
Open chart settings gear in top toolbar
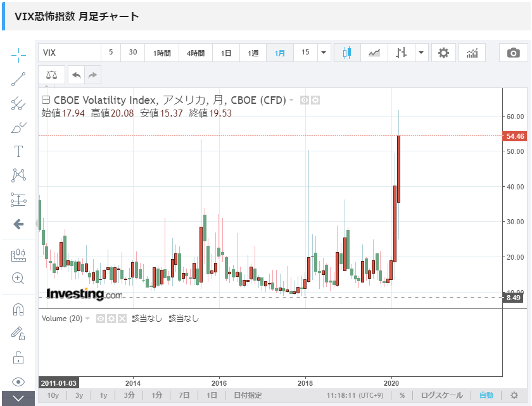(443, 53)
